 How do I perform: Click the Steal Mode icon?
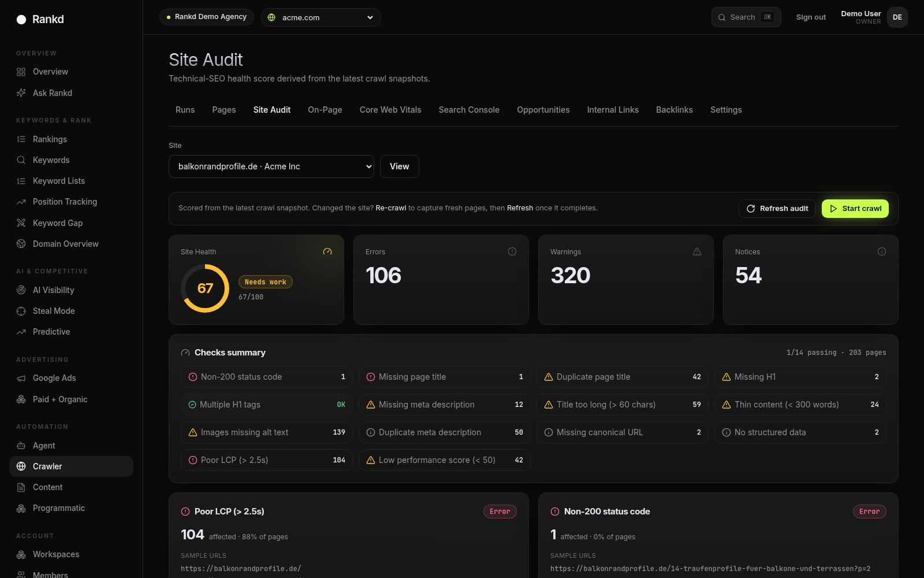coord(21,311)
